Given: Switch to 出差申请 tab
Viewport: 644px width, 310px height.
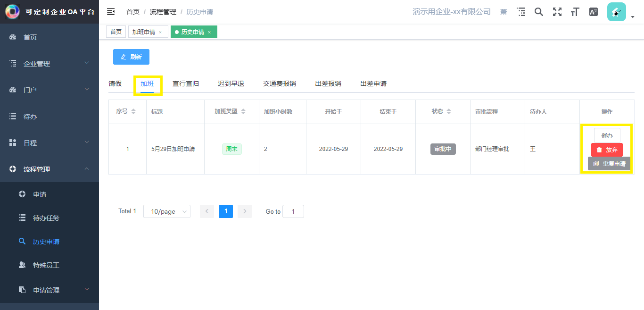Looking at the screenshot, I should click(373, 84).
